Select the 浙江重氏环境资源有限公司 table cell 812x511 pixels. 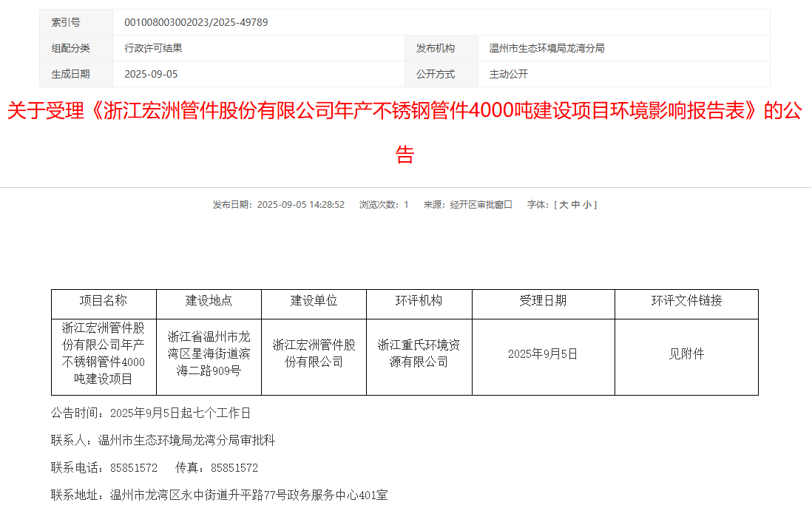[419, 353]
